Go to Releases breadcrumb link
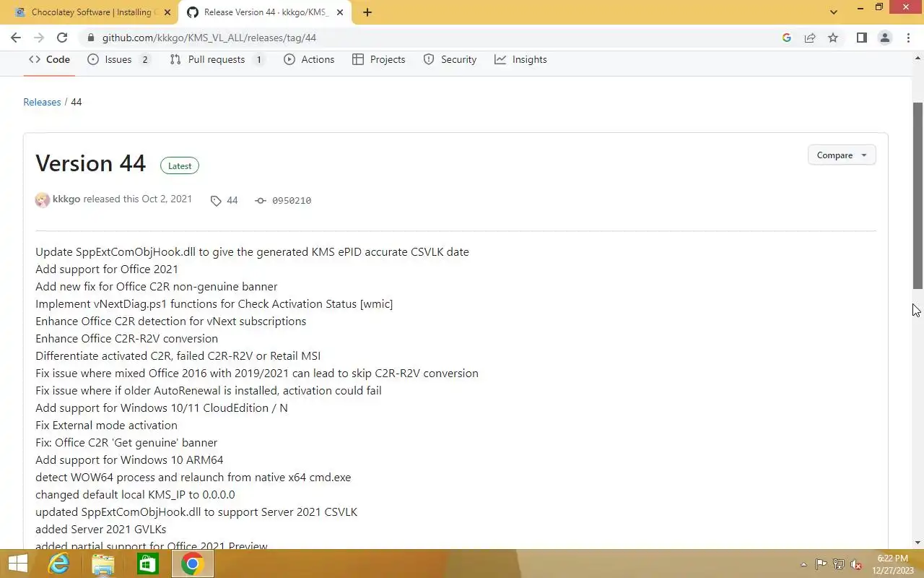This screenshot has width=924, height=578. point(42,102)
